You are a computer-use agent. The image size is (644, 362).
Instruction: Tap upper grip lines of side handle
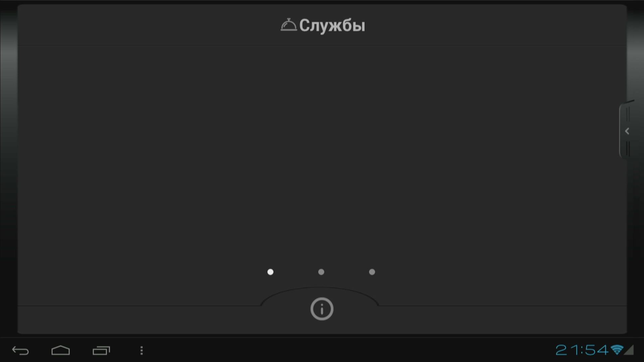tap(628, 114)
